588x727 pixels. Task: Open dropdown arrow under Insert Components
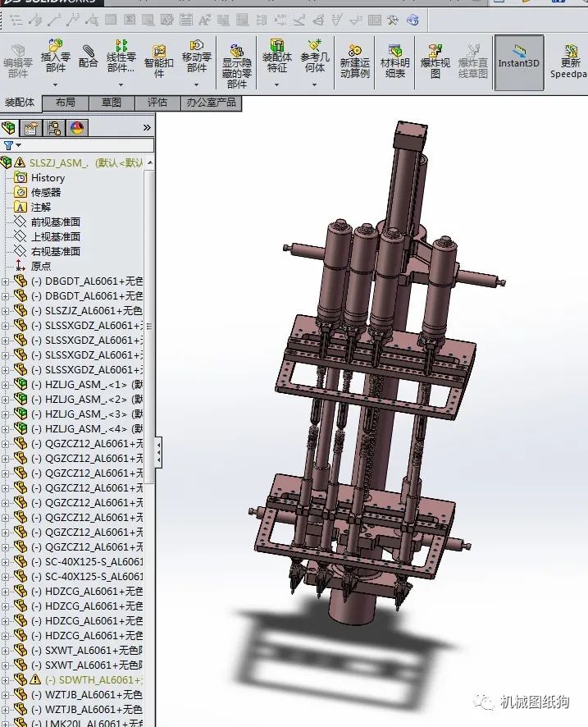55,85
